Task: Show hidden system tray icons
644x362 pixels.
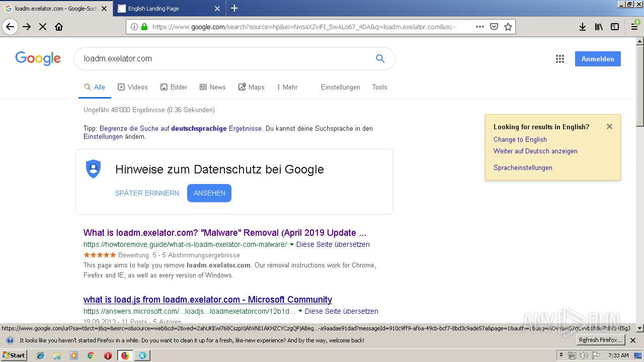Action: [561, 355]
